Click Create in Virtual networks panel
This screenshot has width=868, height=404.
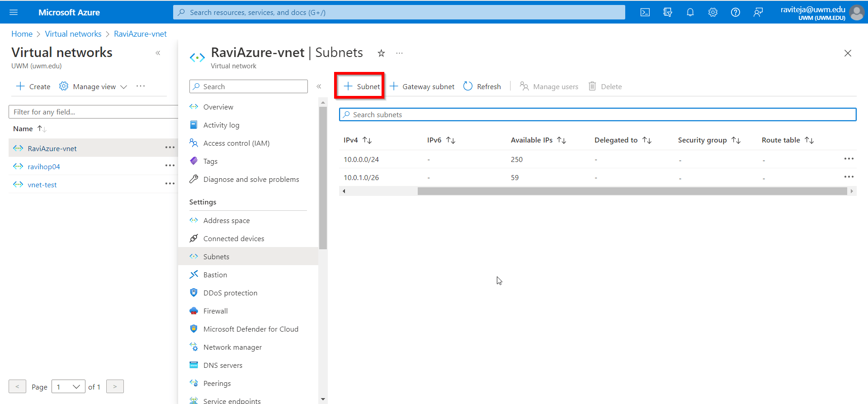pyautogui.click(x=33, y=86)
